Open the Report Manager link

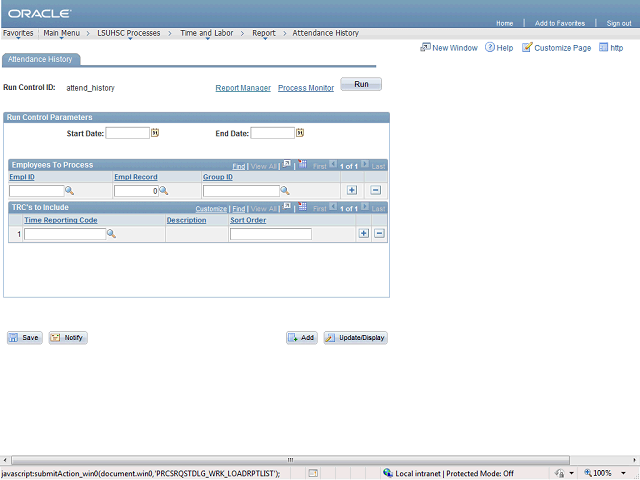(243, 88)
